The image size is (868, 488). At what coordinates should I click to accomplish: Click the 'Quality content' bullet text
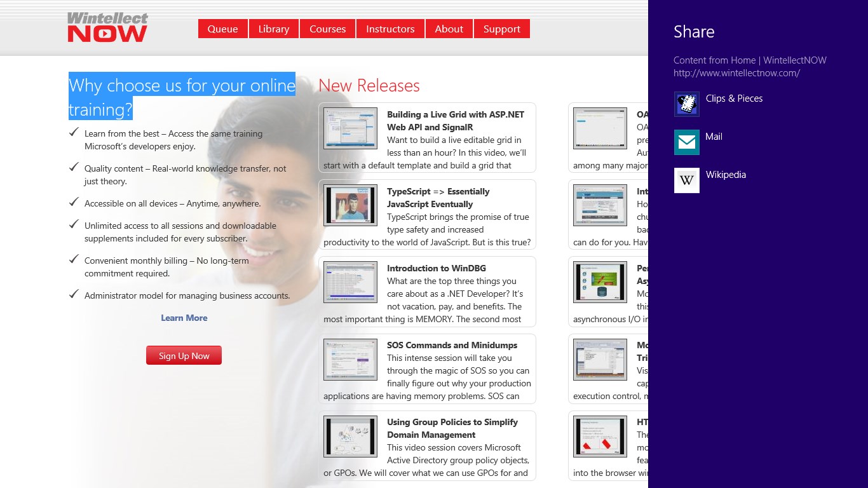pyautogui.click(x=186, y=175)
